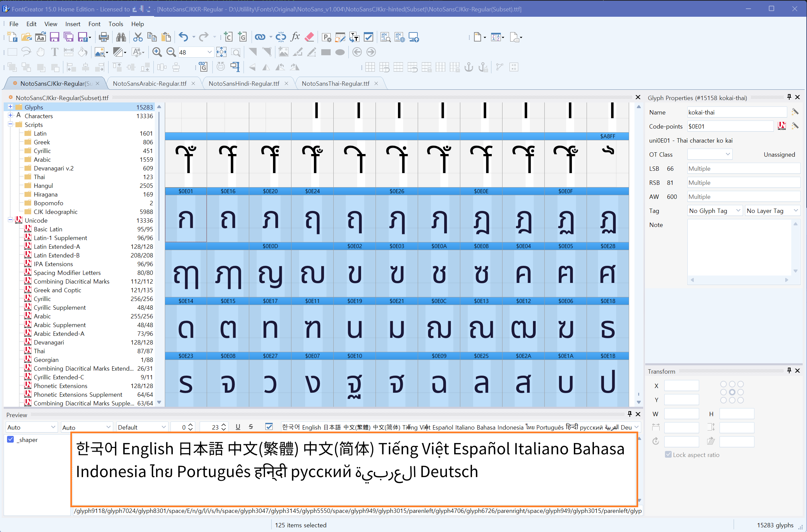Open the zoom level 48 dropdown
The image size is (807, 532).
209,52
